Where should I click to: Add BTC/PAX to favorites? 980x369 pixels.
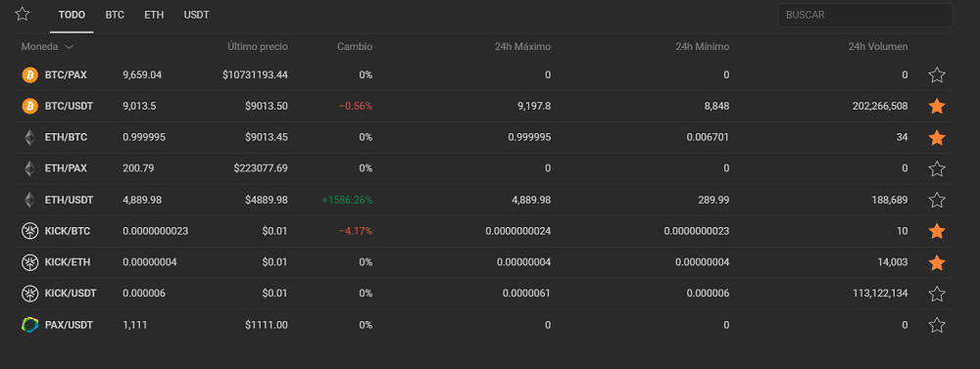tap(936, 75)
